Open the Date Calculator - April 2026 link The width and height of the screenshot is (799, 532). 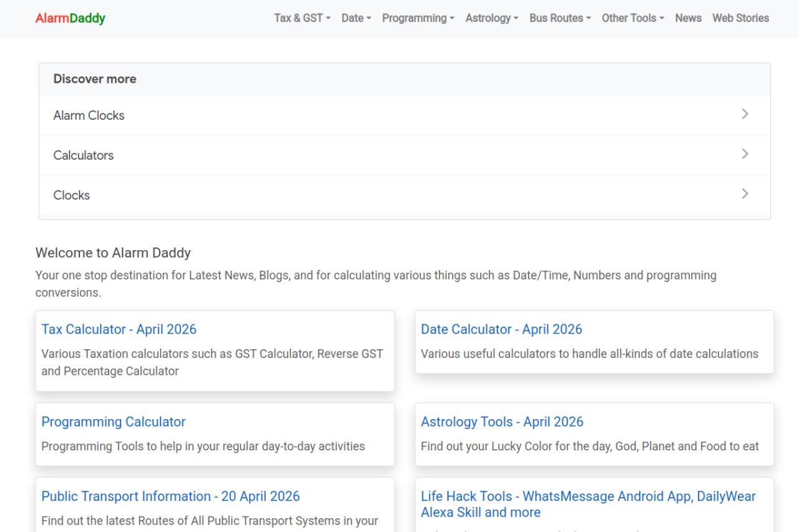pyautogui.click(x=501, y=329)
